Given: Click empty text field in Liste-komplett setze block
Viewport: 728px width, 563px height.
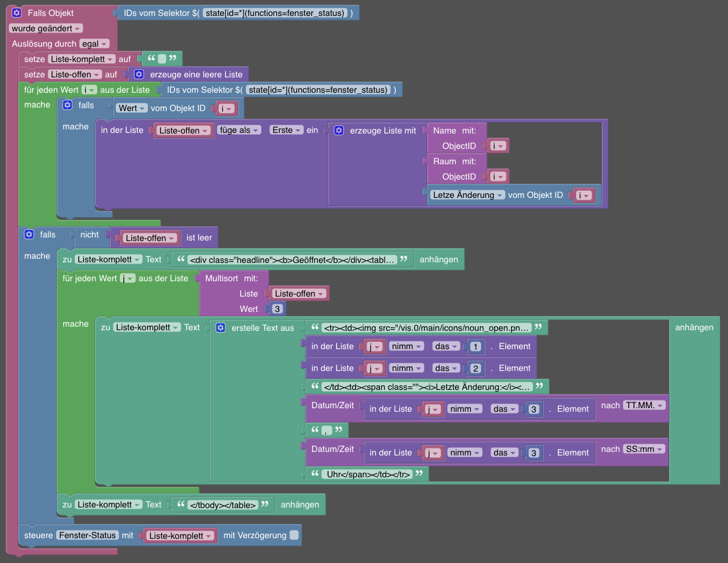Looking at the screenshot, I should pyautogui.click(x=162, y=58).
